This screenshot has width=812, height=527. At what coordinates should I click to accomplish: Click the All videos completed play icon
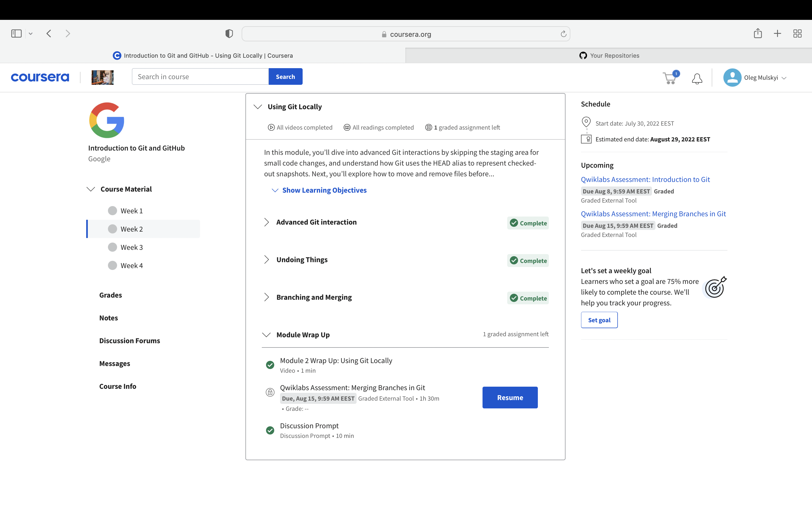tap(271, 127)
